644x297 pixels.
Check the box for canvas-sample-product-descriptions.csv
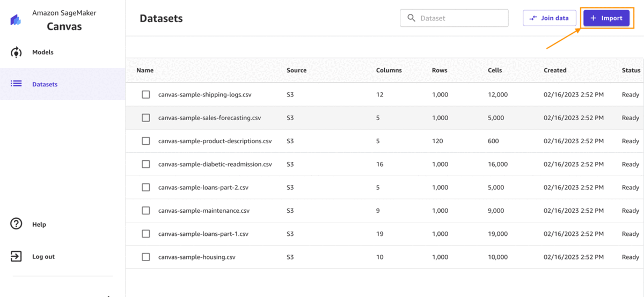(x=146, y=141)
